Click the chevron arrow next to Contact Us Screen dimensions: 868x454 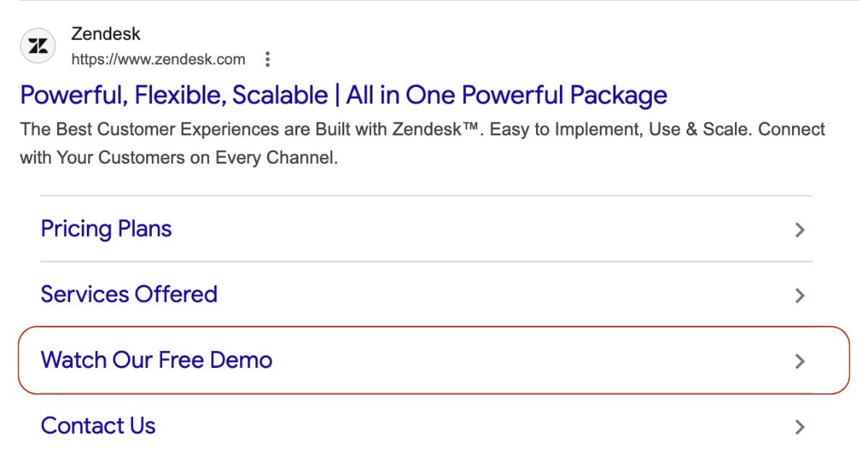pos(799,426)
